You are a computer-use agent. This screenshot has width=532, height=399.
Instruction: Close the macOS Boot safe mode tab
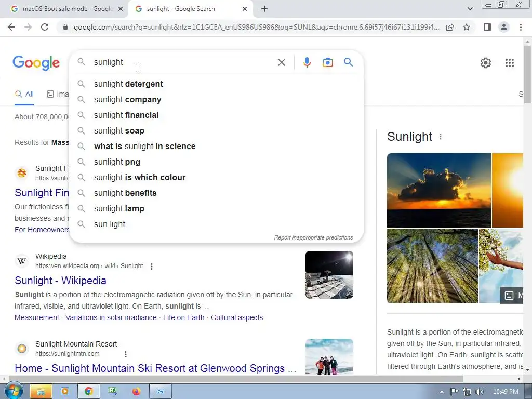121,9
